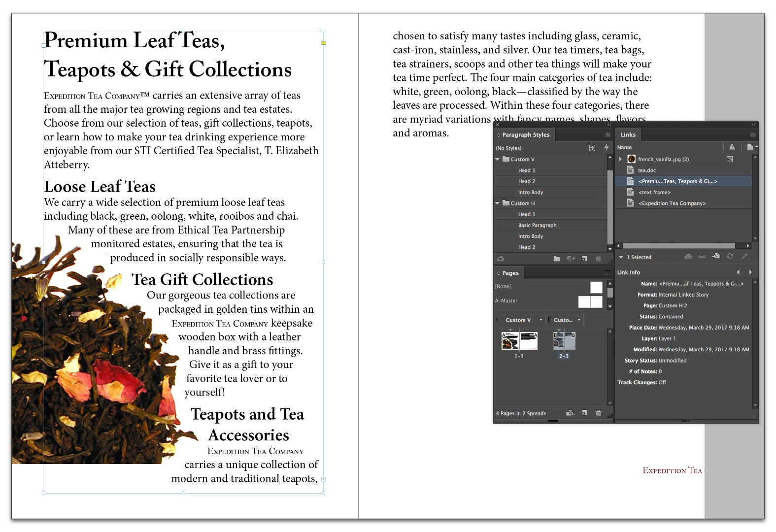Click the (No Styles) label in Paragraph Styles
This screenshot has width=776, height=532.
[x=508, y=148]
